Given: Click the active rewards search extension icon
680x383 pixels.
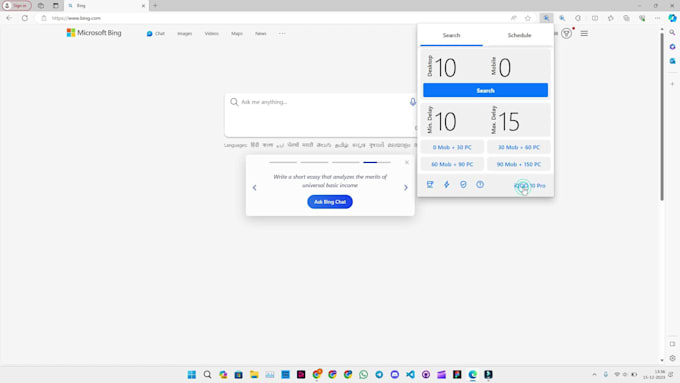Looking at the screenshot, I should pyautogui.click(x=546, y=18).
